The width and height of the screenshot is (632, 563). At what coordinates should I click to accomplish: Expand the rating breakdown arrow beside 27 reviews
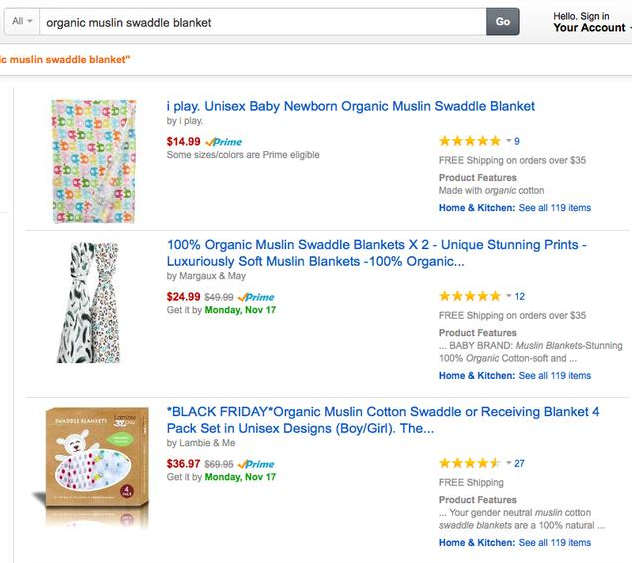[508, 463]
